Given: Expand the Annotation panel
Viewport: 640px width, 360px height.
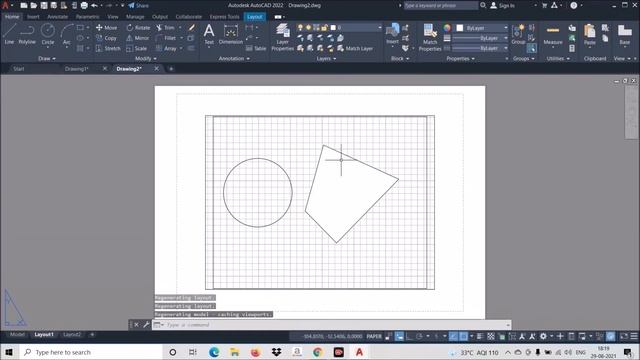Looking at the screenshot, I should click(x=234, y=58).
